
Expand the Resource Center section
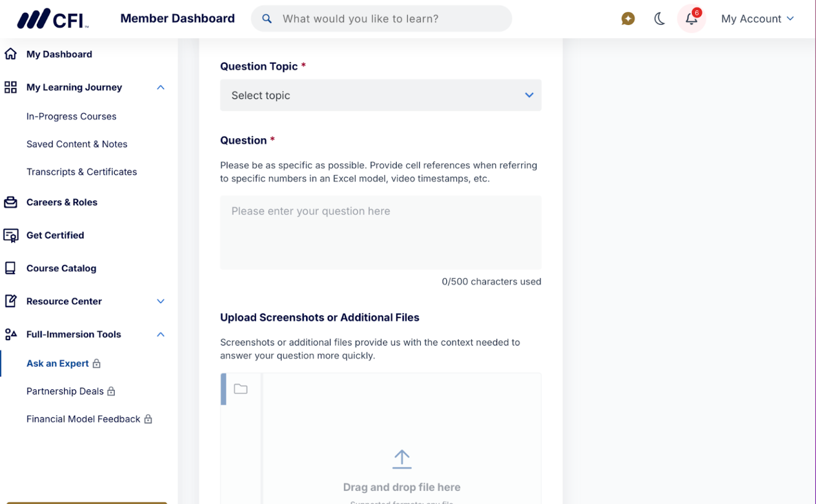161,301
